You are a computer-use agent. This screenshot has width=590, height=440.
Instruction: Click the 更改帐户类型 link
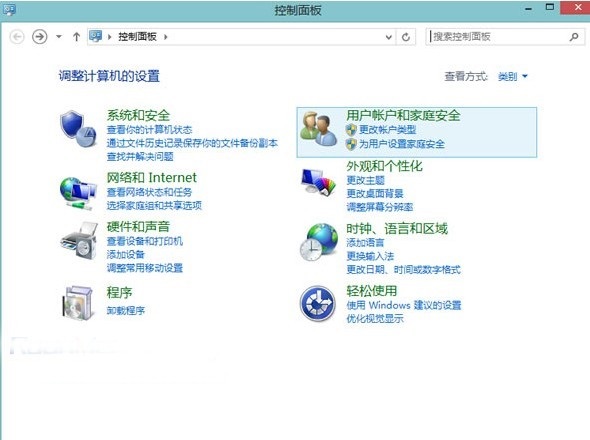[388, 130]
